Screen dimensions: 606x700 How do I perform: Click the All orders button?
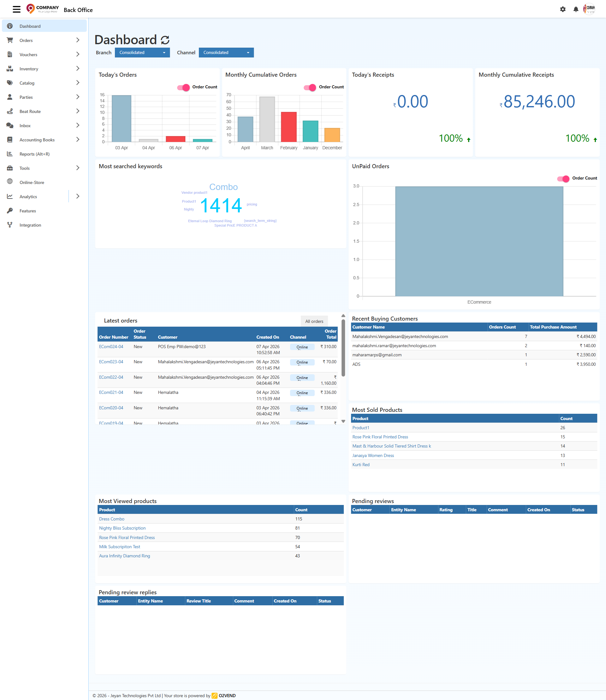[x=314, y=321]
